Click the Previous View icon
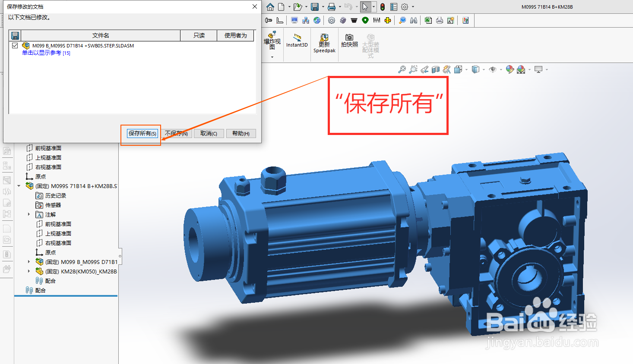This screenshot has height=364, width=633. pyautogui.click(x=424, y=69)
